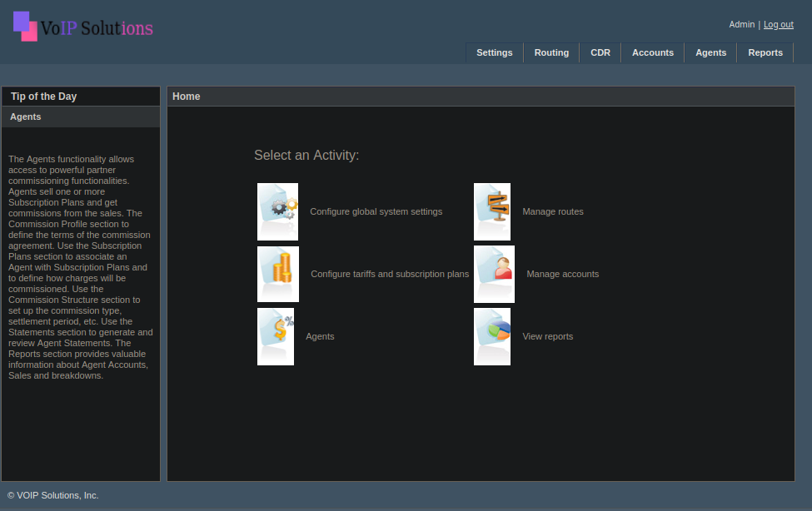Open the Settings menu
The image size is (812, 511).
click(x=494, y=52)
